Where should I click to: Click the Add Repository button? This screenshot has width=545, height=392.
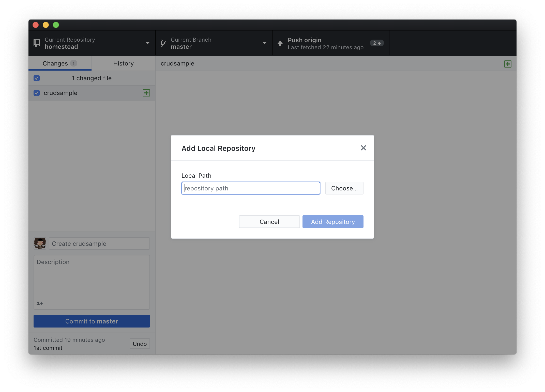[x=333, y=222]
